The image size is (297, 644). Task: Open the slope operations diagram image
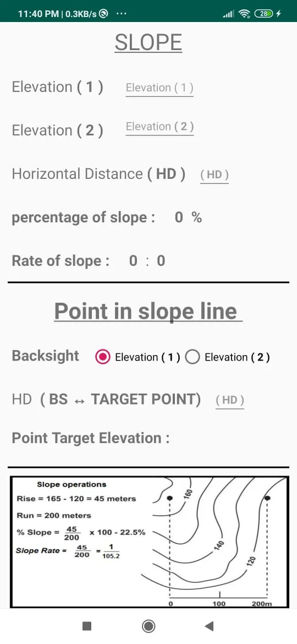(148, 542)
